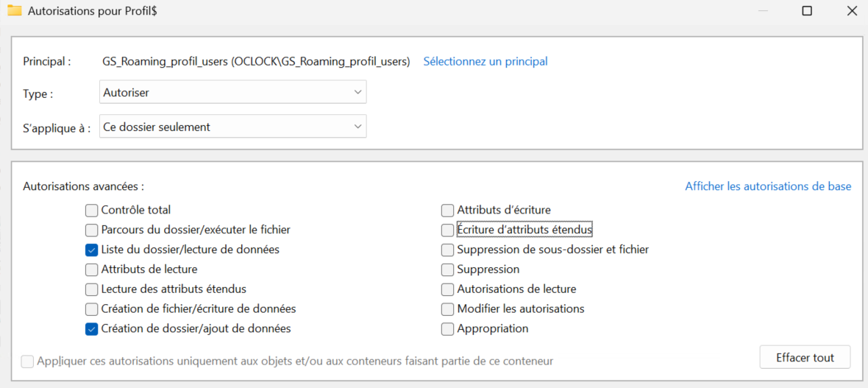Close the Autorisations pour Profil$ dialog
Viewport: 868px width, 388px height.
point(852,11)
